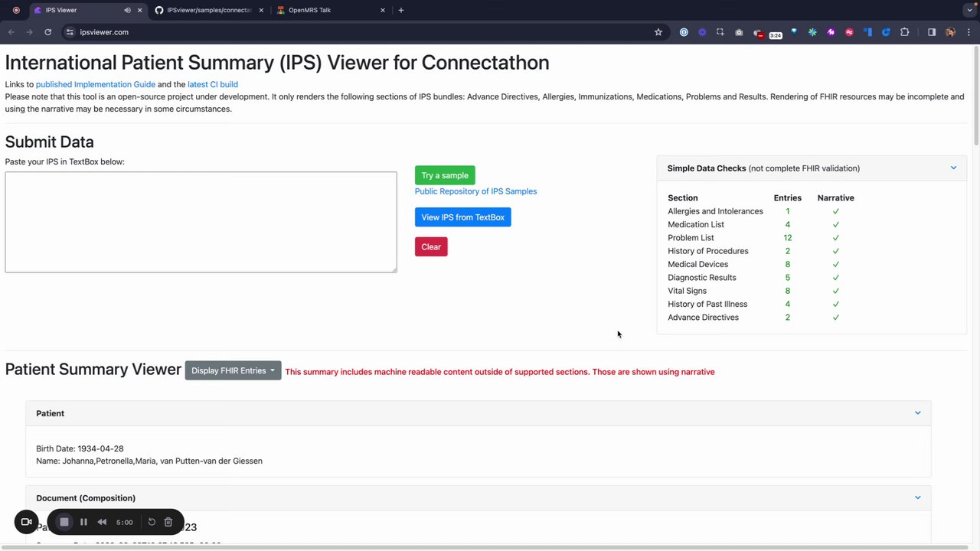Click the Vital Signs row label

click(x=687, y=291)
